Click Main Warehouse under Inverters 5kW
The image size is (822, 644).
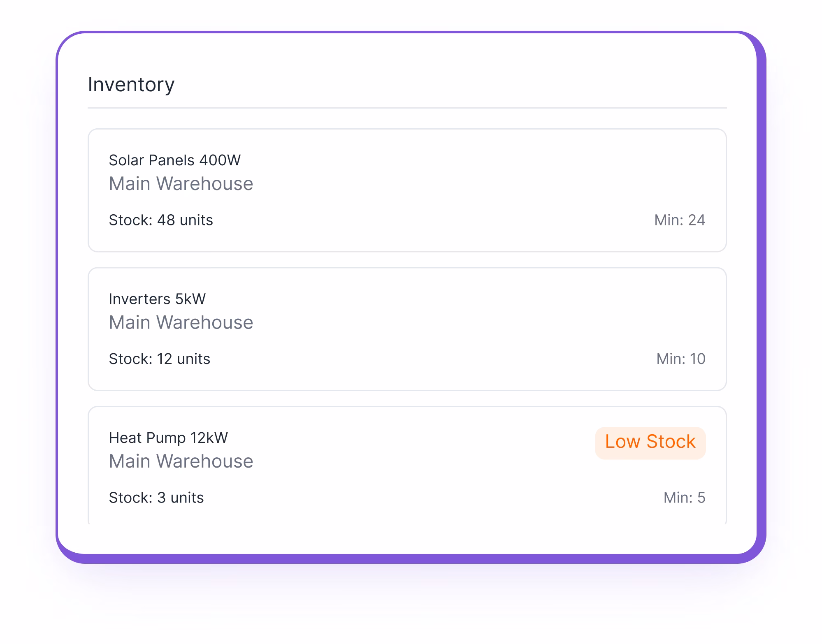(181, 322)
